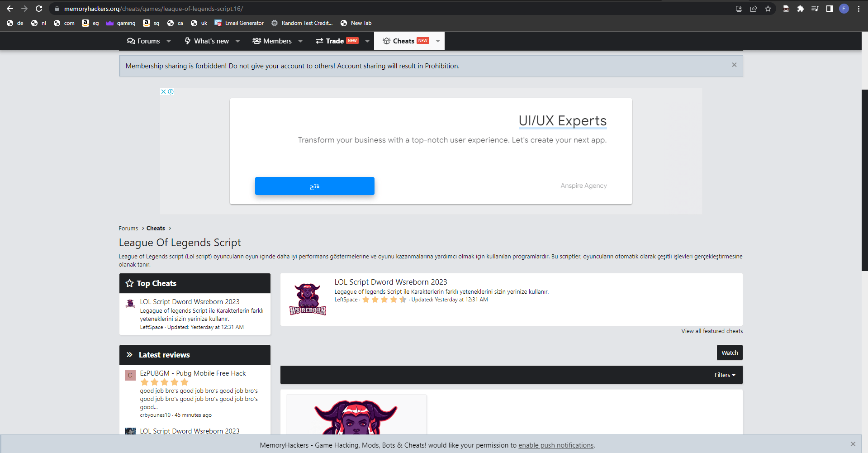Reload the page
This screenshot has height=453, width=868.
point(39,9)
